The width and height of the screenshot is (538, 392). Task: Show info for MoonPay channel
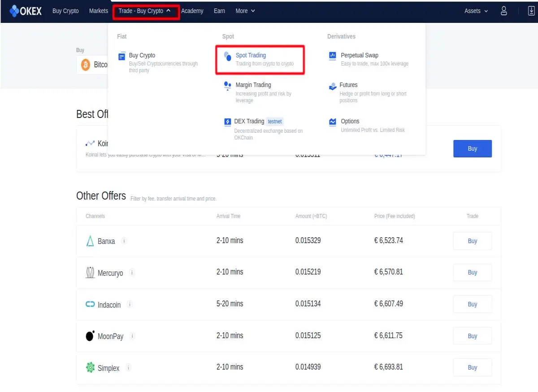tap(132, 335)
